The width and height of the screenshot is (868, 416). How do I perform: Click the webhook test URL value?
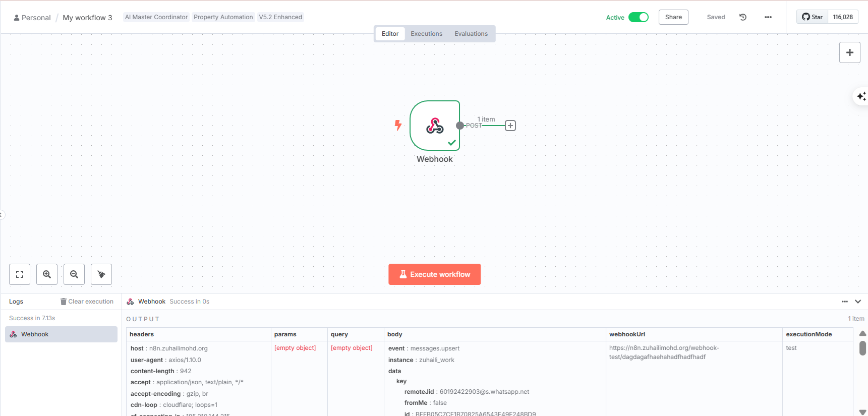click(x=664, y=352)
